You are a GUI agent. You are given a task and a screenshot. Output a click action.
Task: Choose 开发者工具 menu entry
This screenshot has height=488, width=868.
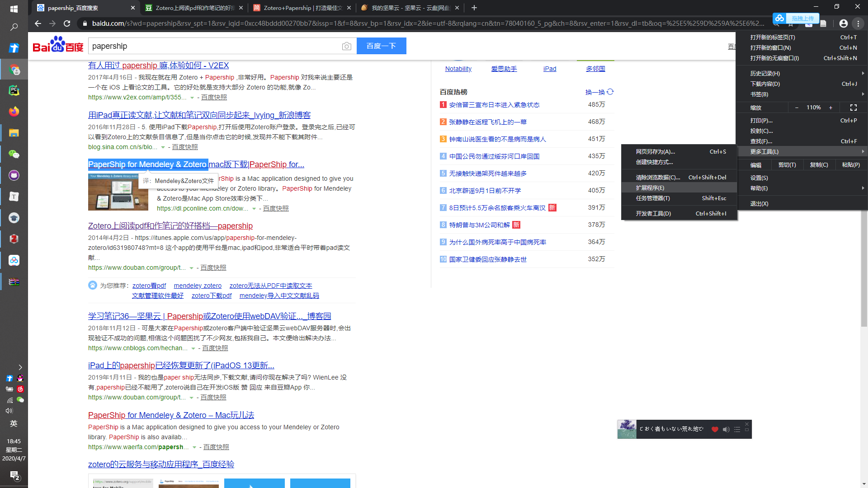[653, 213]
